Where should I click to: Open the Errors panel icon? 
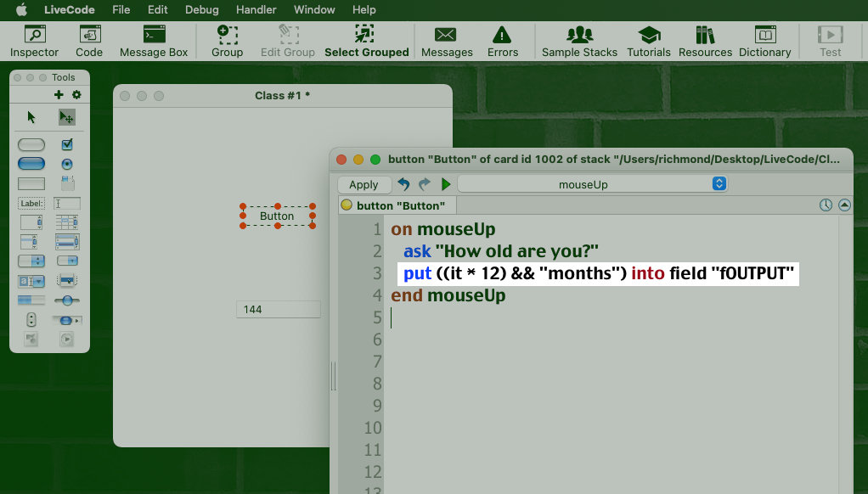pos(503,41)
